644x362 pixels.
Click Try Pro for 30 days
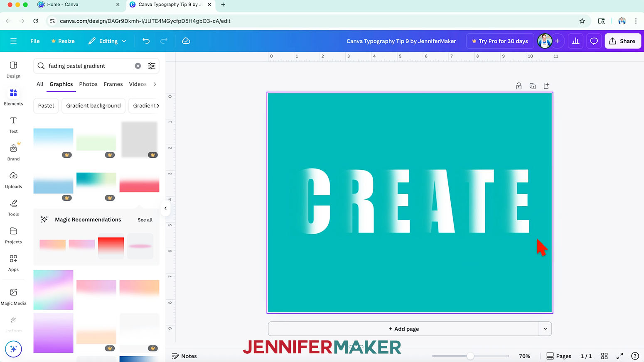click(x=500, y=41)
